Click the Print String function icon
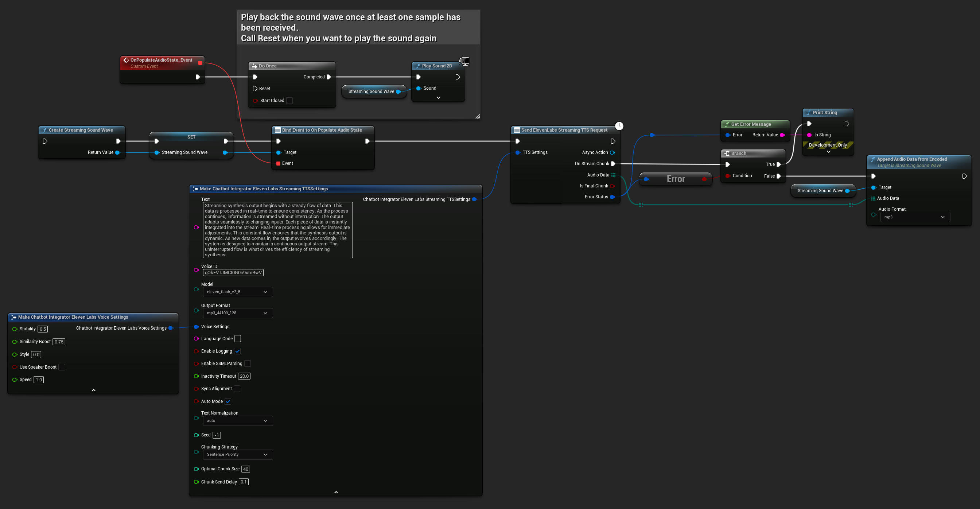 [808, 113]
